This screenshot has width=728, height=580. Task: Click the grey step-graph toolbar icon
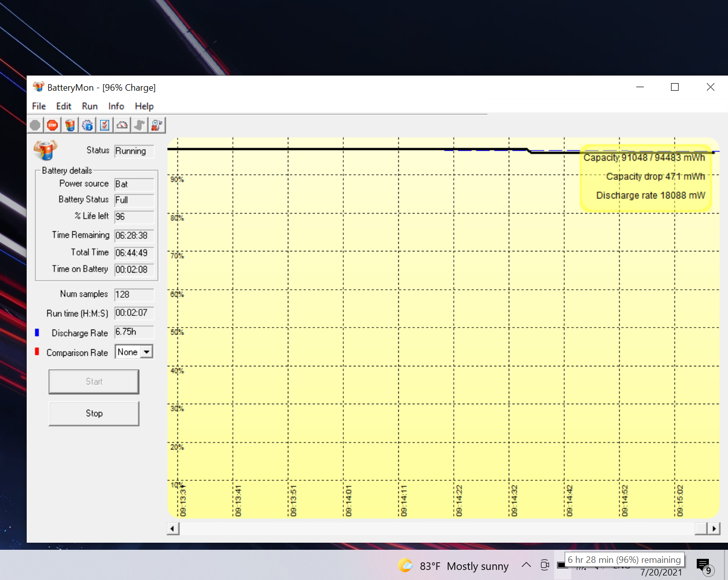(x=139, y=125)
